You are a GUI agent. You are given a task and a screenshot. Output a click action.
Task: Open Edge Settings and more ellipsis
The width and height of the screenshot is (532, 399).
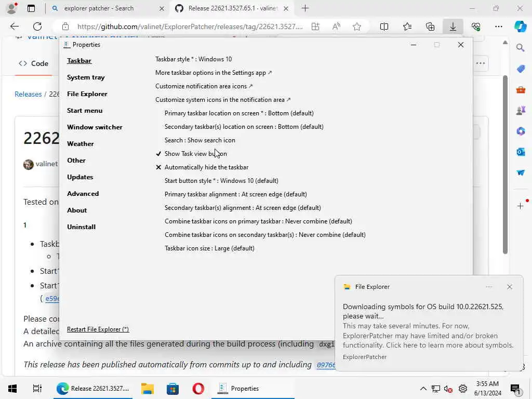498,26
